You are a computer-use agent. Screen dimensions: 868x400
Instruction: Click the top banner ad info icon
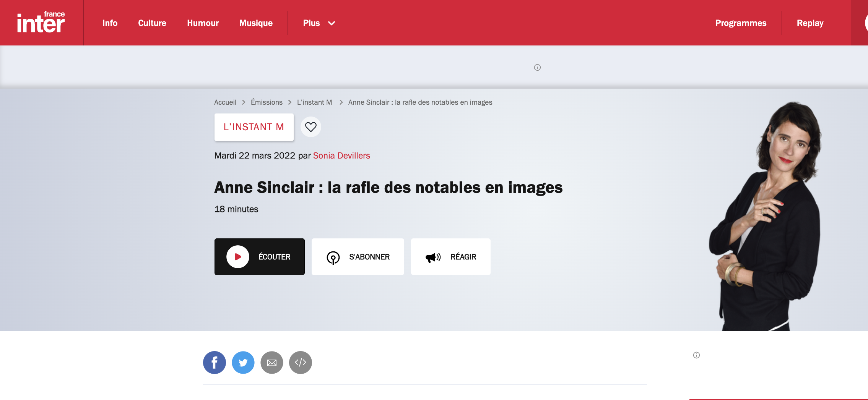tap(537, 68)
